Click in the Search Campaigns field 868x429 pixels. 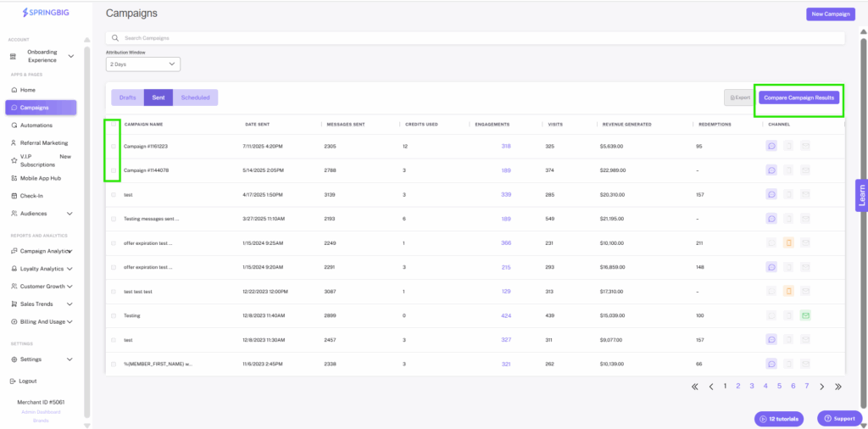pos(475,38)
